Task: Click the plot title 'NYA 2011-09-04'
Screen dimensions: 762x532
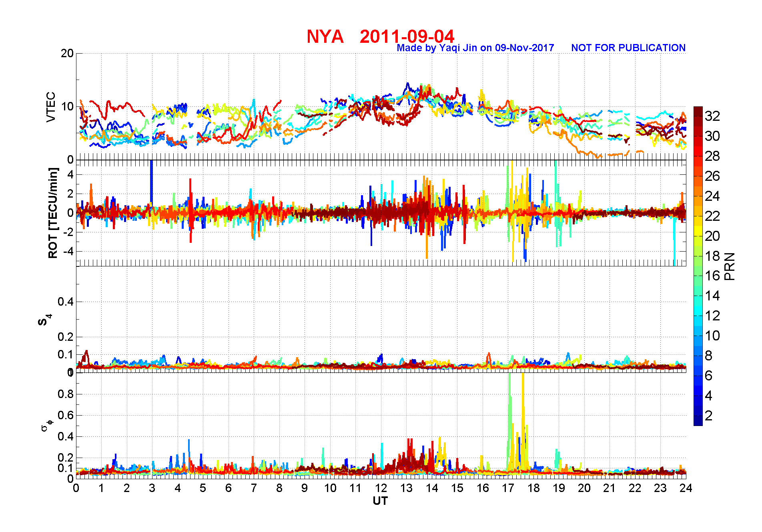Action: (x=380, y=36)
